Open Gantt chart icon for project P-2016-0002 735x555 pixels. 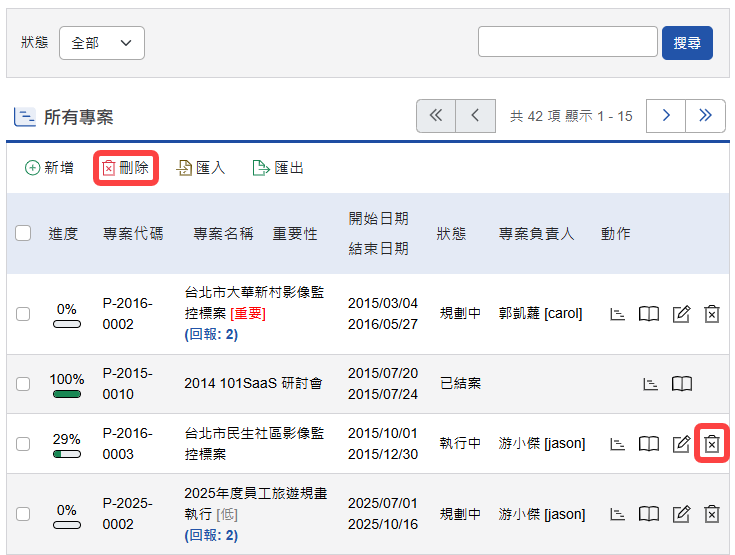[618, 314]
